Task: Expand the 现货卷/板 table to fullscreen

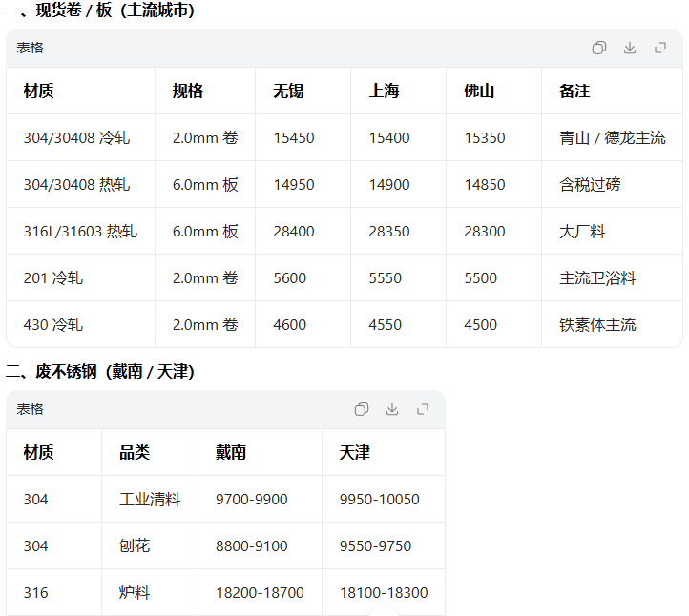Action: click(660, 48)
